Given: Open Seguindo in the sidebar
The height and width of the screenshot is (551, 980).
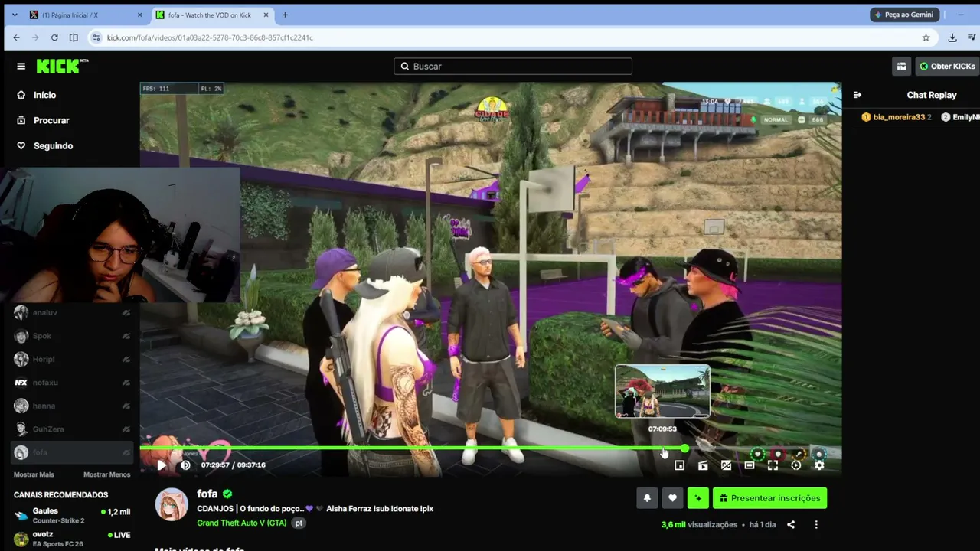Looking at the screenshot, I should point(53,145).
